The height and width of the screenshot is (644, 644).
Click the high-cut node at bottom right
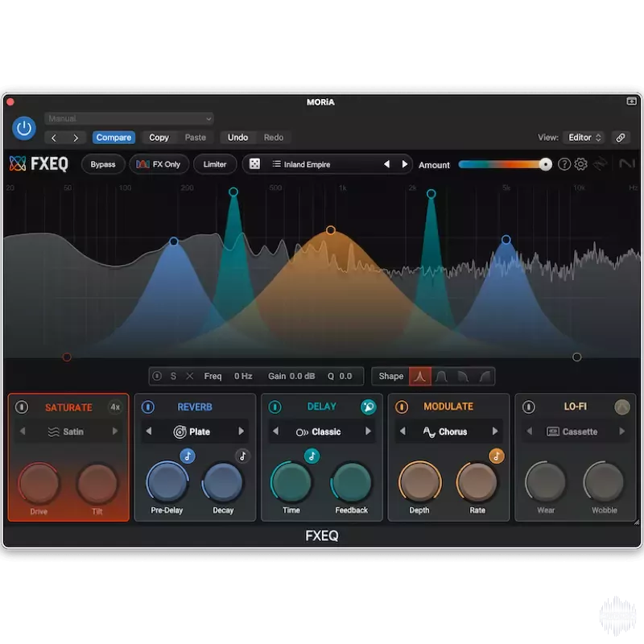click(x=577, y=357)
